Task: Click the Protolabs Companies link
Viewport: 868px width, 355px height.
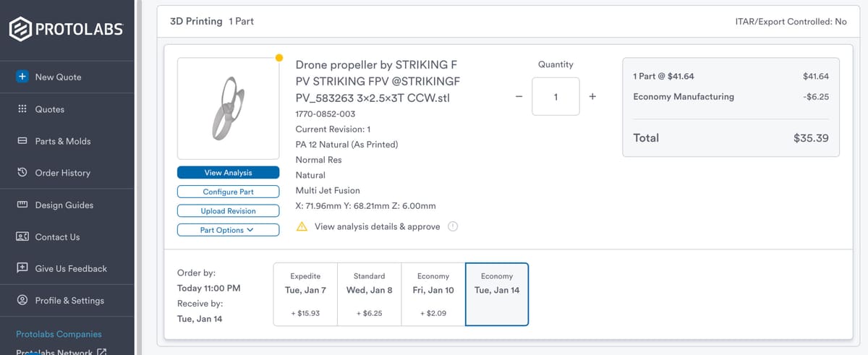Action: click(x=59, y=334)
